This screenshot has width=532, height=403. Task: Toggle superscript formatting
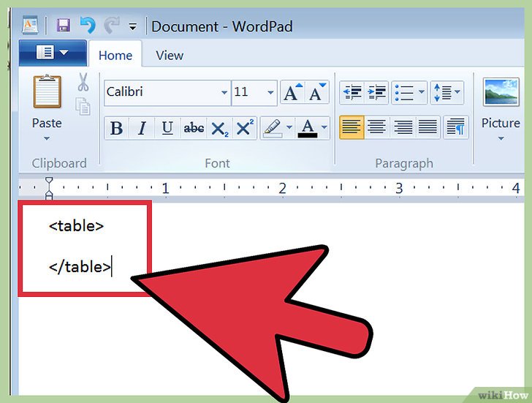245,128
